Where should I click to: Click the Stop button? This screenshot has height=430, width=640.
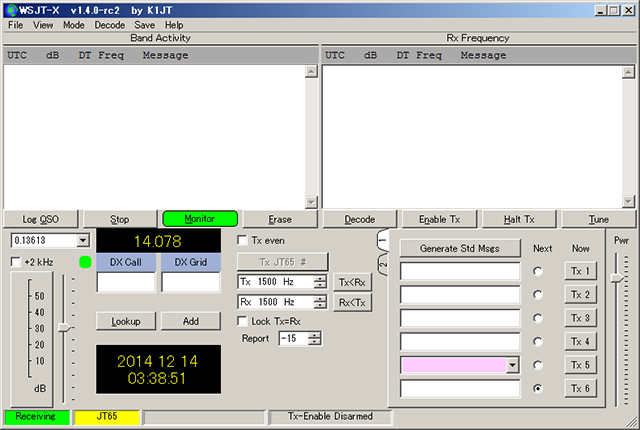coord(120,219)
